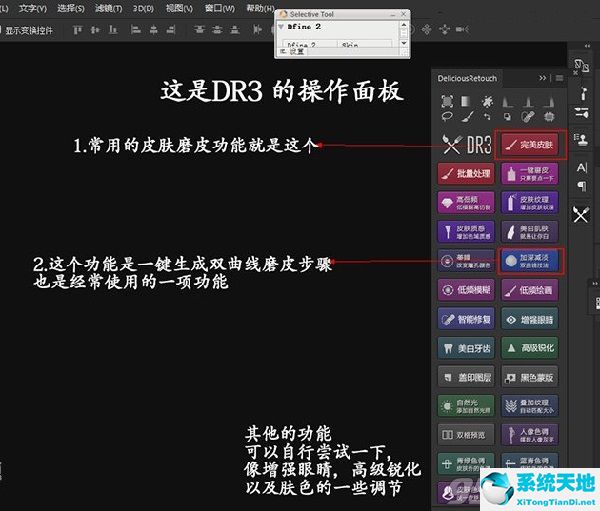Screen dimensions: 600x511
Task: Click the 增强眼睛 enhance eyes button
Action: point(530,319)
